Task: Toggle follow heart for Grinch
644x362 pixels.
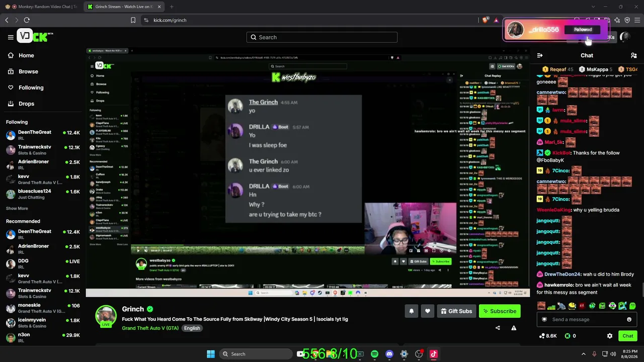Action: pos(427,311)
